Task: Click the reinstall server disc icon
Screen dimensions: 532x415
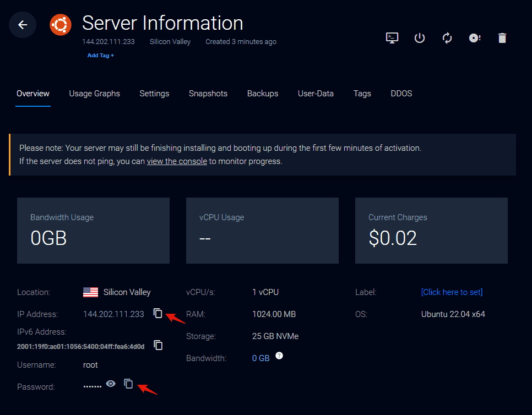Action: 474,38
